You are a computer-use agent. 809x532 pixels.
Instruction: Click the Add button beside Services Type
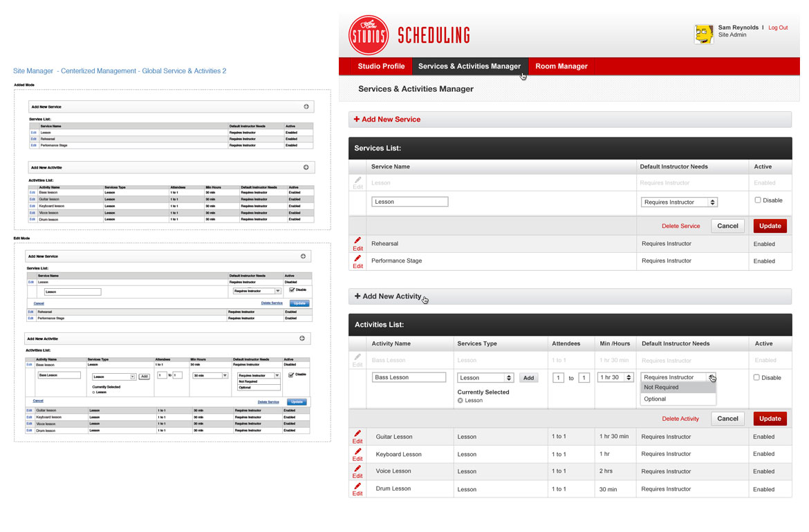point(529,378)
